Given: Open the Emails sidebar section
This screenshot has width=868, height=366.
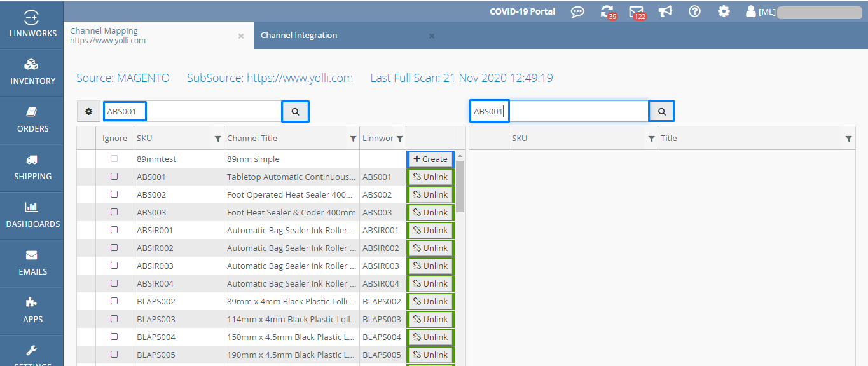Looking at the screenshot, I should click(x=32, y=263).
